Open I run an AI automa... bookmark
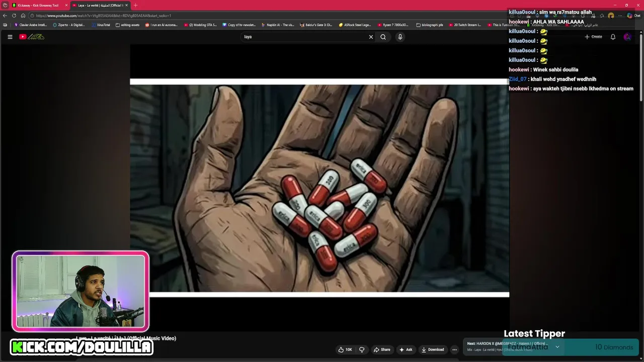 162,25
